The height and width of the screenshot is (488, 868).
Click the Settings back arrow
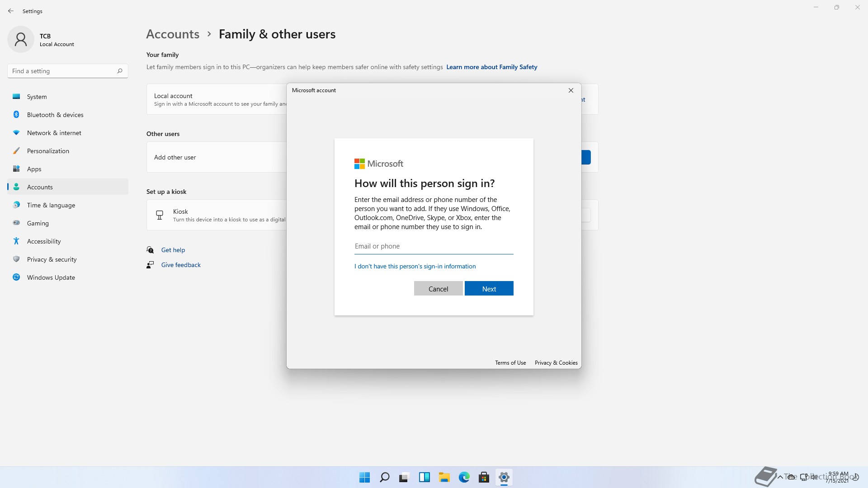[x=11, y=11]
